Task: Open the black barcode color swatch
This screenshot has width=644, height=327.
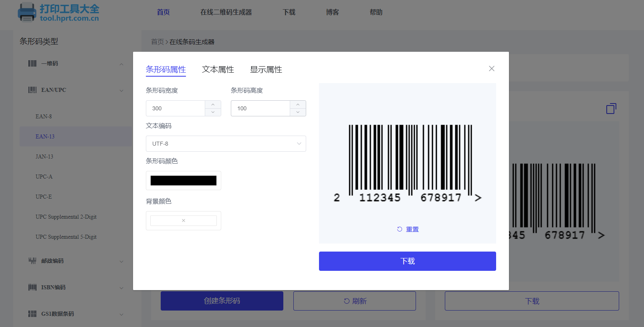Action: (x=184, y=181)
